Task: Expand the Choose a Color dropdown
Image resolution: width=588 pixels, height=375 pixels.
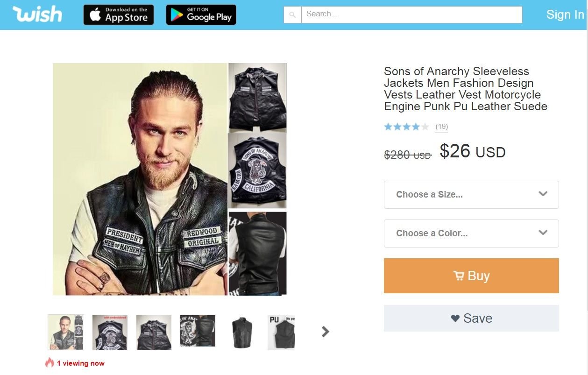Action: (x=471, y=233)
